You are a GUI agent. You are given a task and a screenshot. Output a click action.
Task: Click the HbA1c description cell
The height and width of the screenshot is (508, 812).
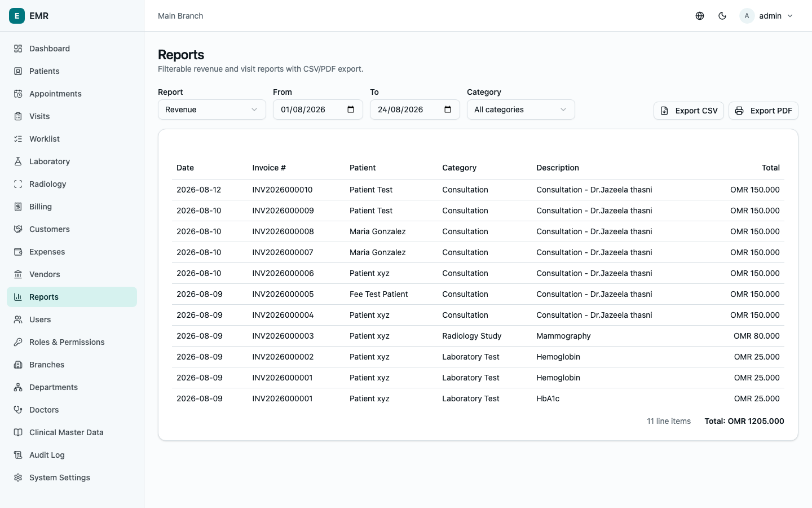(x=548, y=398)
